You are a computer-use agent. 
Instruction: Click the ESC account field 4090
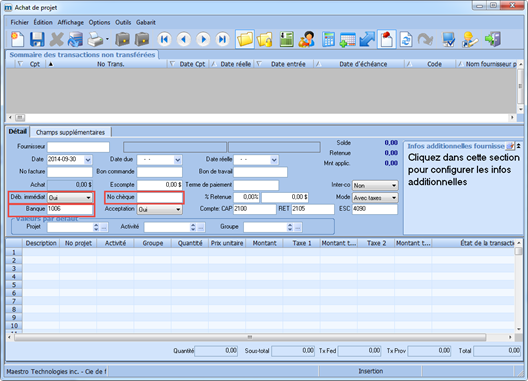point(375,209)
